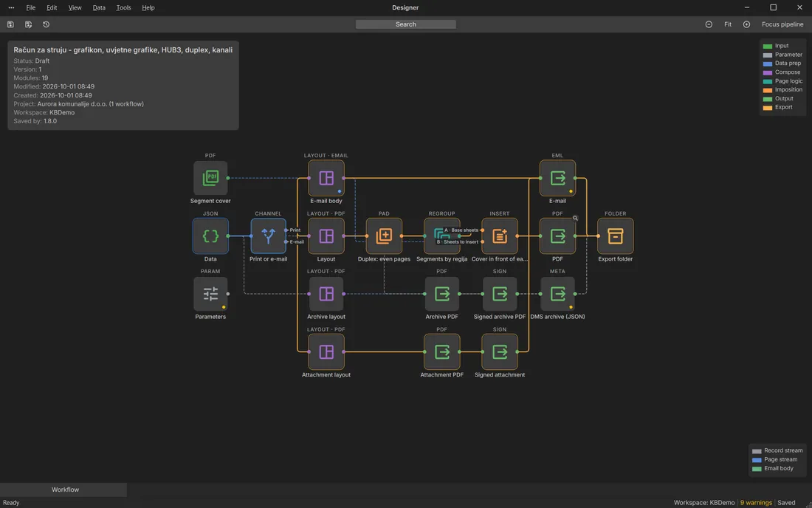Click into the Search field
Screen dimensions: 812x508
(x=405, y=24)
